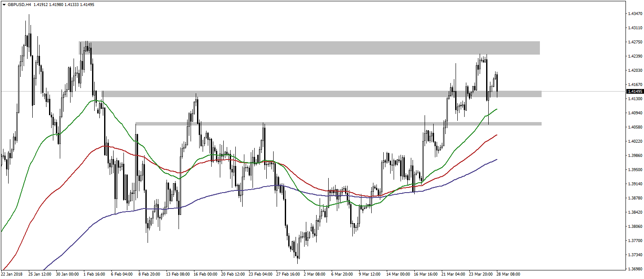Click the GBPUSD,H4 symbol label

[19, 4]
